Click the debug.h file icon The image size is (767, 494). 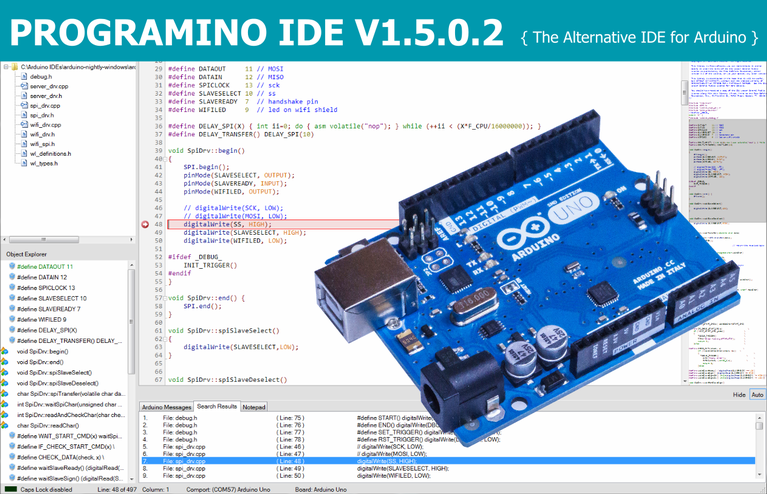coord(24,77)
